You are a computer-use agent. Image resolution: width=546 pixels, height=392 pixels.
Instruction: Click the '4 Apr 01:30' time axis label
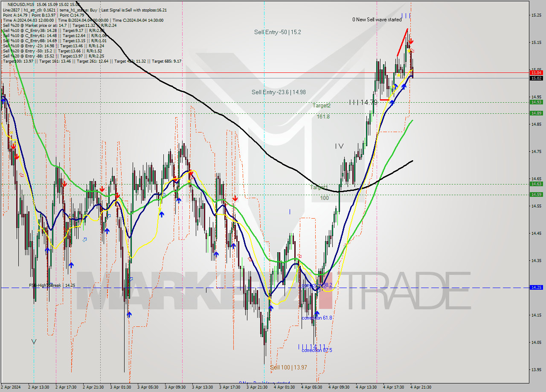pyautogui.click(x=284, y=387)
